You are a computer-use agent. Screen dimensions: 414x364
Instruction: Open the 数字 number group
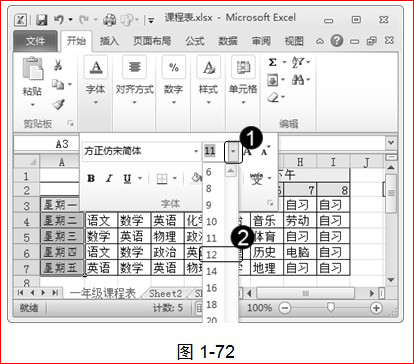coord(173,80)
